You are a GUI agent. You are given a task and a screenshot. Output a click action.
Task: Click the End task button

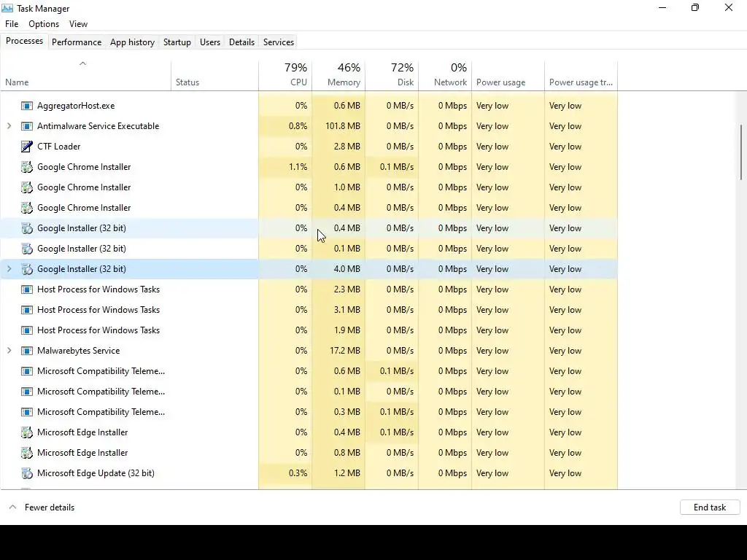[710, 507]
